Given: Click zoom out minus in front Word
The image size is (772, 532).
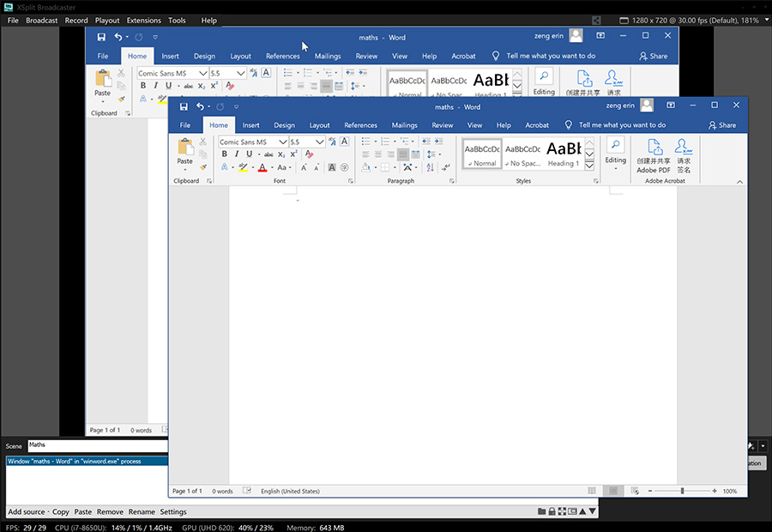Looking at the screenshot, I should (650, 491).
